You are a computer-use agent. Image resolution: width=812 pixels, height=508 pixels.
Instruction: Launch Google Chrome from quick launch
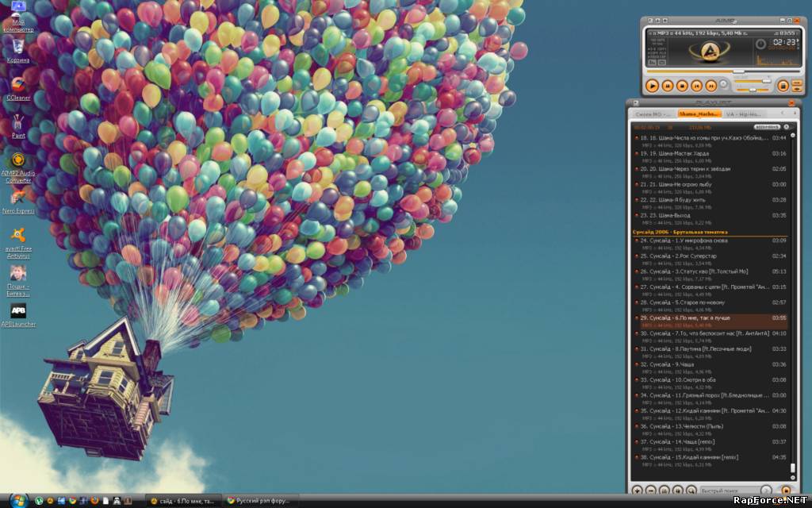pyautogui.click(x=72, y=501)
